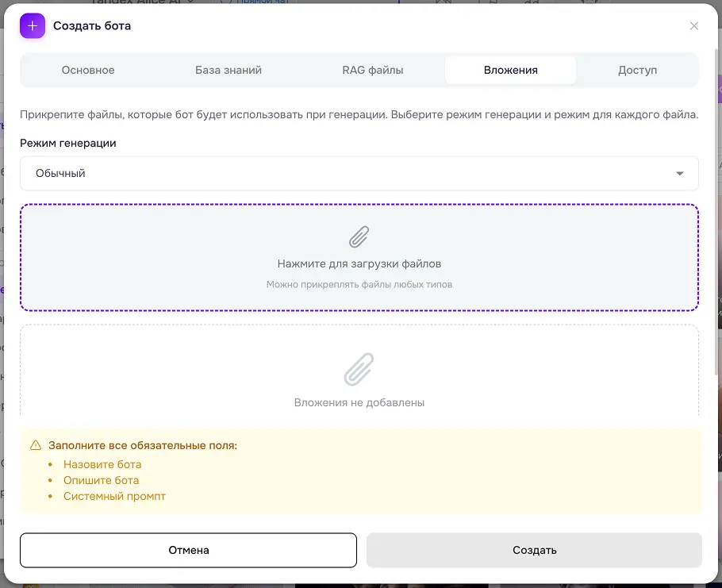Click the Нажмите для загрузки файлов text

(359, 263)
